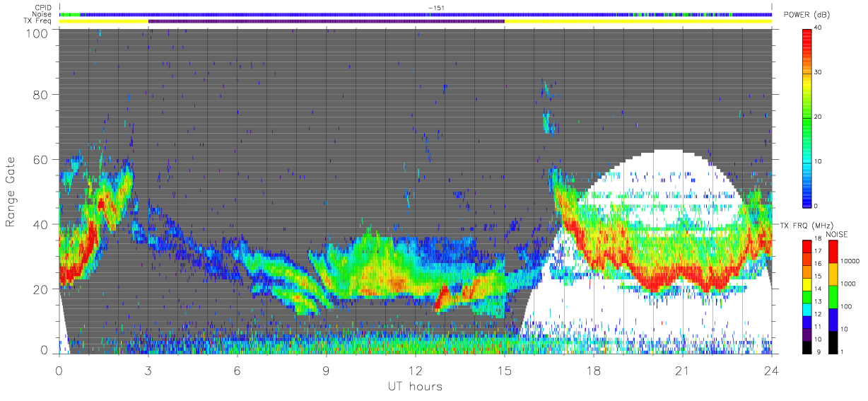Select the purple segment of the TX Freq strip
The image size is (868, 401).
point(326,21)
